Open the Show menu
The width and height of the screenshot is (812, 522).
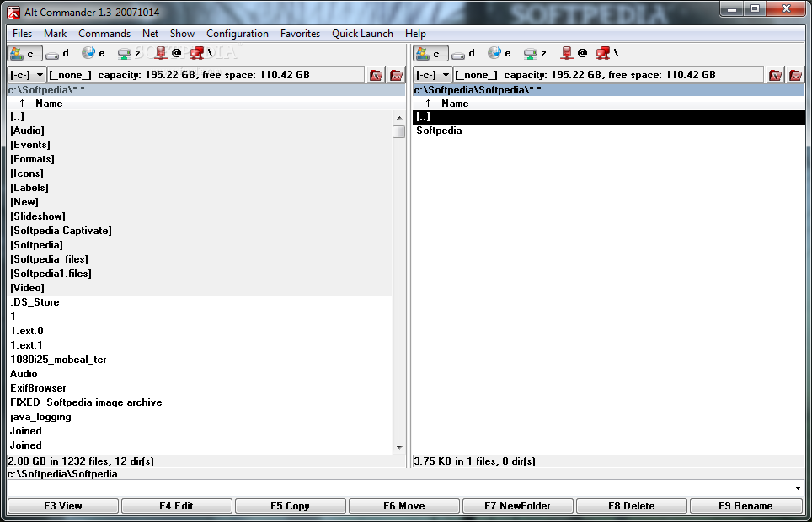click(x=182, y=34)
